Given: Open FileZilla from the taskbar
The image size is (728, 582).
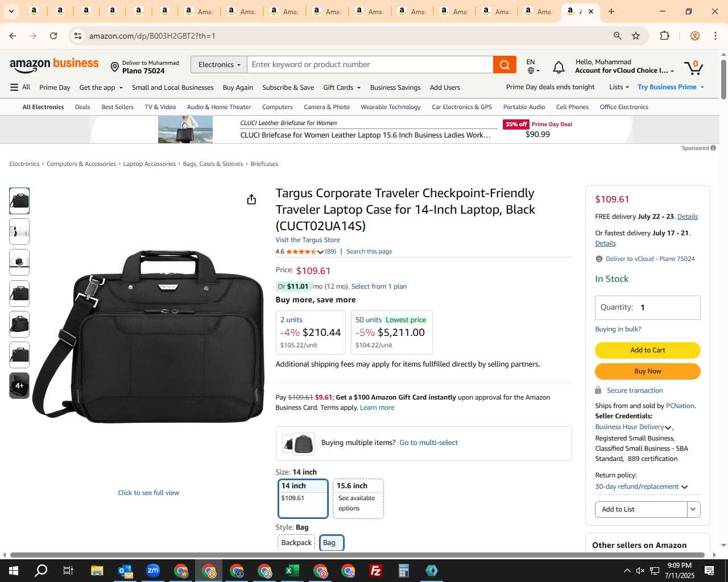Looking at the screenshot, I should [376, 571].
